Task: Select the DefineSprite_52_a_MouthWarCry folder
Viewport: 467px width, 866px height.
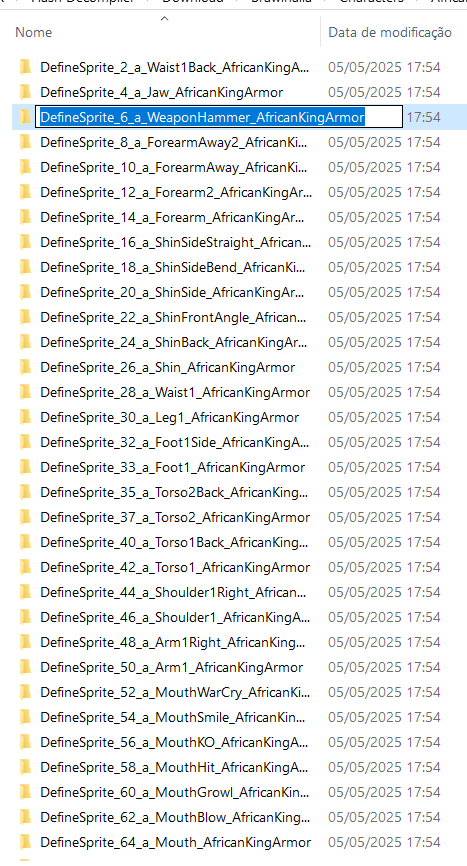Action: tap(175, 693)
